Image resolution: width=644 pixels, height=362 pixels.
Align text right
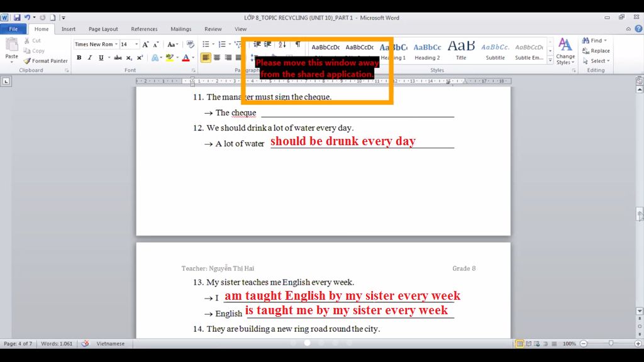[228, 58]
